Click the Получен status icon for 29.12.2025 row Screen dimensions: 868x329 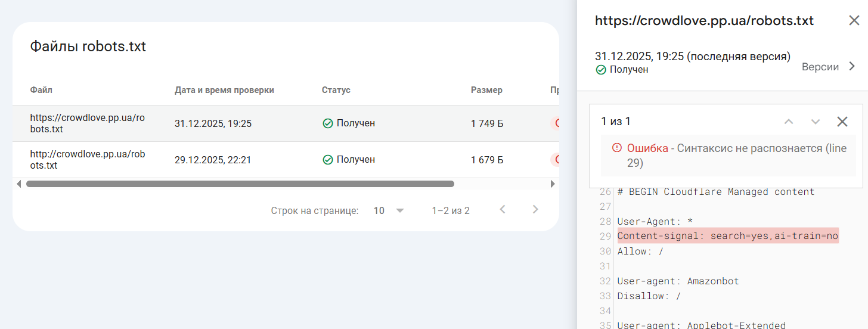click(327, 160)
